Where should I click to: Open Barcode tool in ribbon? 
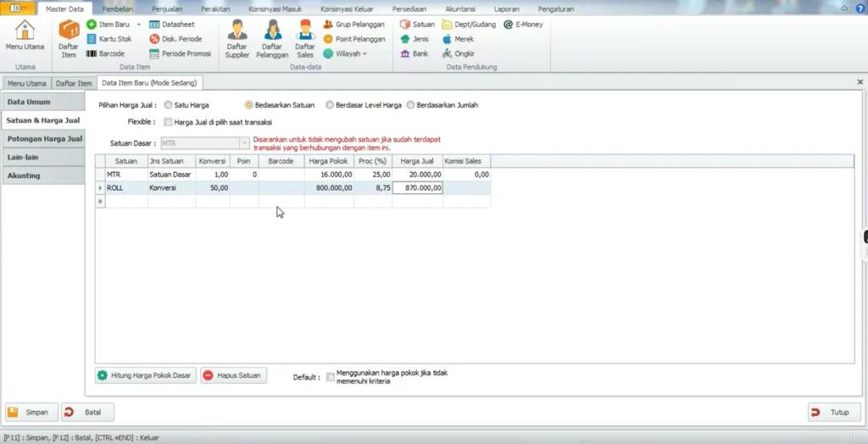tap(106, 53)
